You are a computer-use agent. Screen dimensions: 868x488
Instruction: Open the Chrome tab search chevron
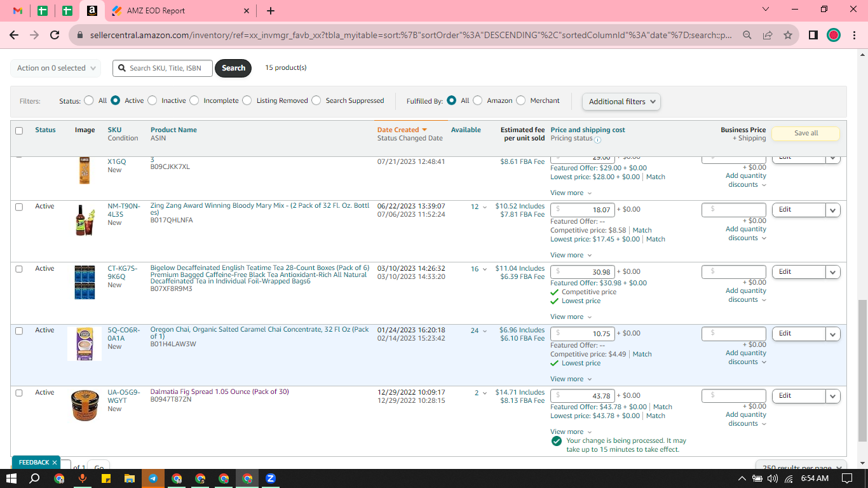coord(765,10)
